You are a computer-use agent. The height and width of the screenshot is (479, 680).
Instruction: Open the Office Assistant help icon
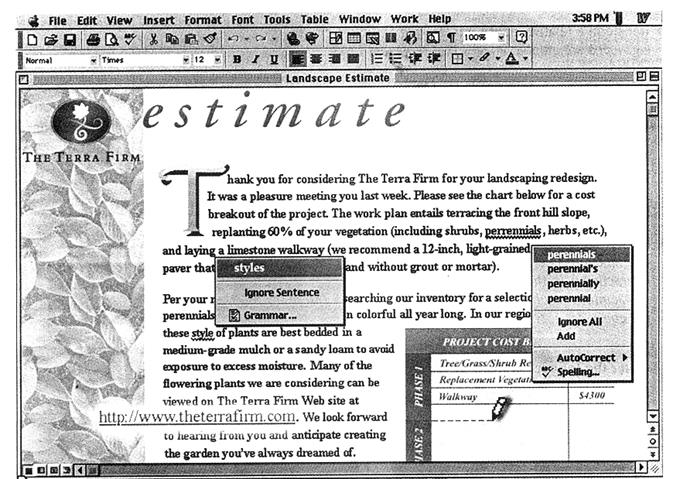click(x=521, y=37)
